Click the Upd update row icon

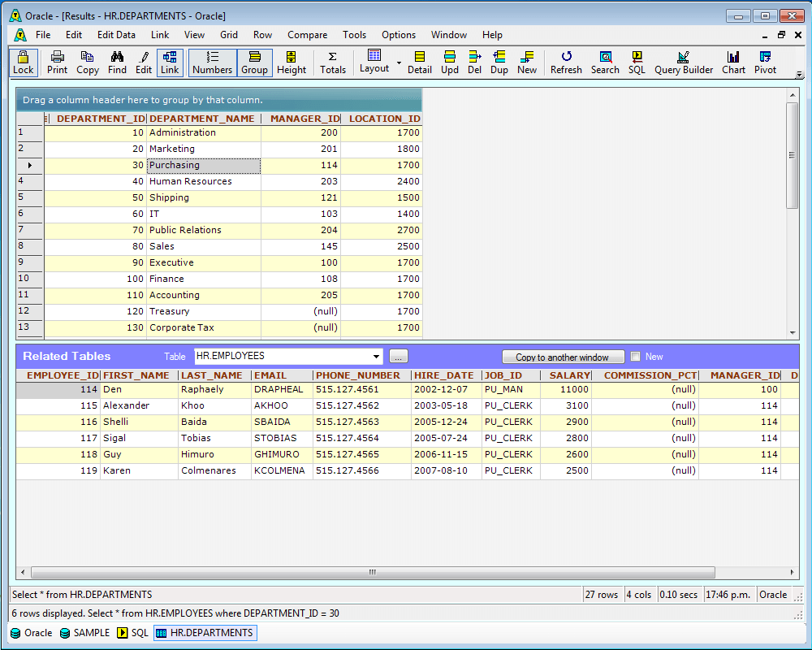[450, 63]
